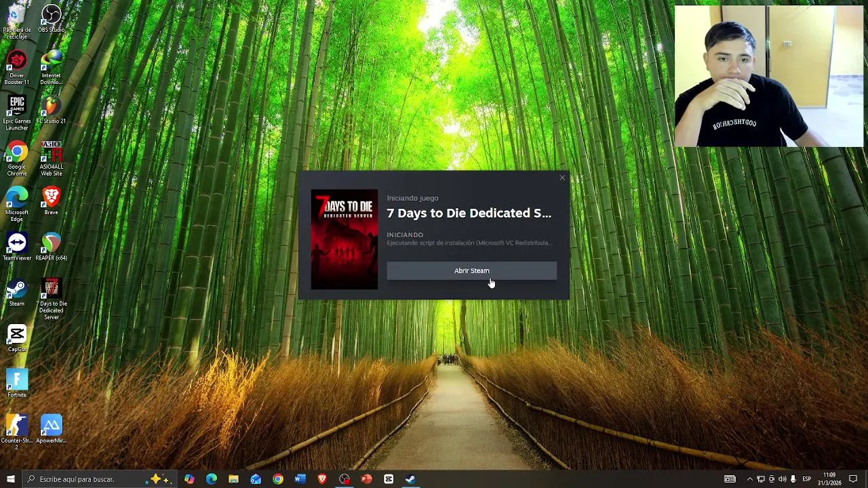
Task: Open Copilot from the taskbar
Action: 189,479
